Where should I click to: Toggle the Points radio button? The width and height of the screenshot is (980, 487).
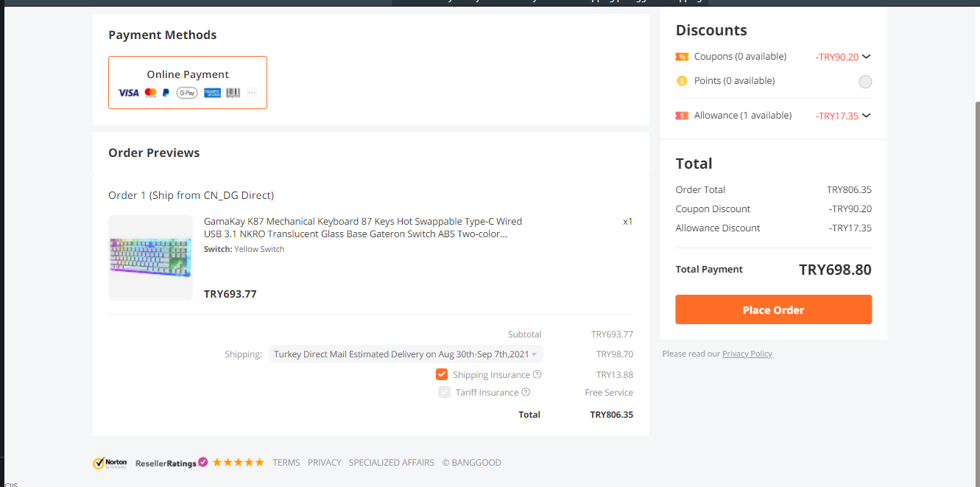coord(865,82)
